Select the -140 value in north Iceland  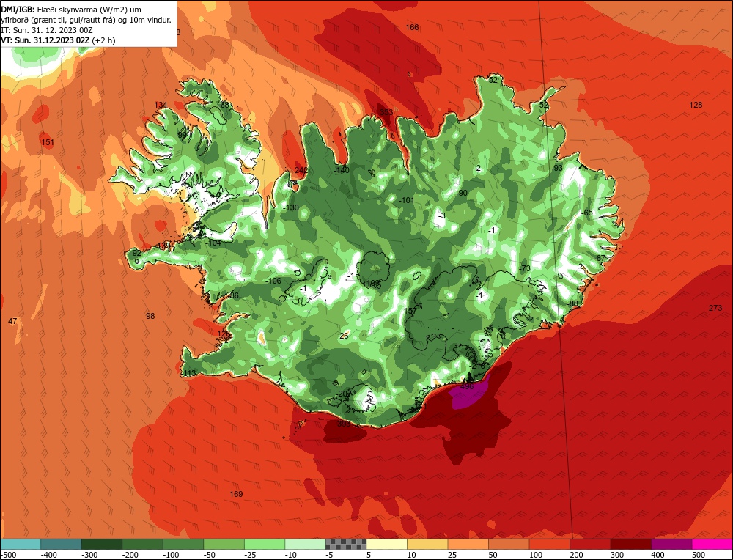point(342,169)
